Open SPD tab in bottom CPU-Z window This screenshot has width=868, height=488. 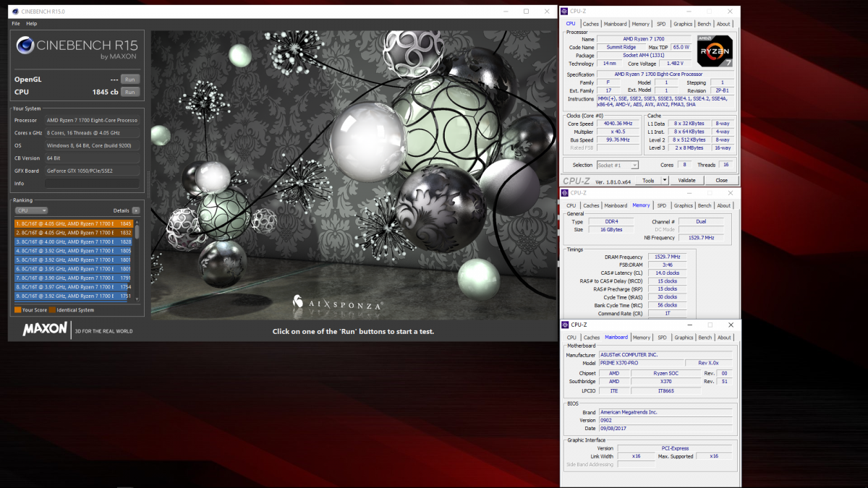click(661, 338)
